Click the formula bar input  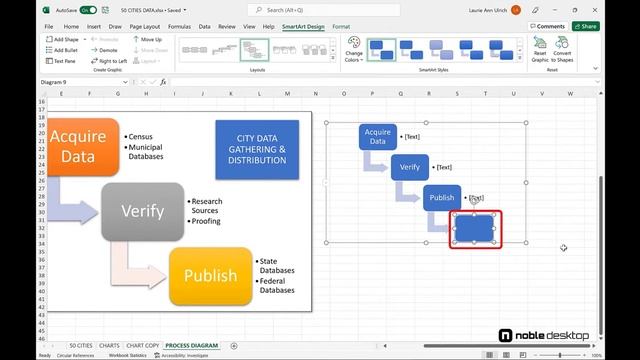[382, 82]
